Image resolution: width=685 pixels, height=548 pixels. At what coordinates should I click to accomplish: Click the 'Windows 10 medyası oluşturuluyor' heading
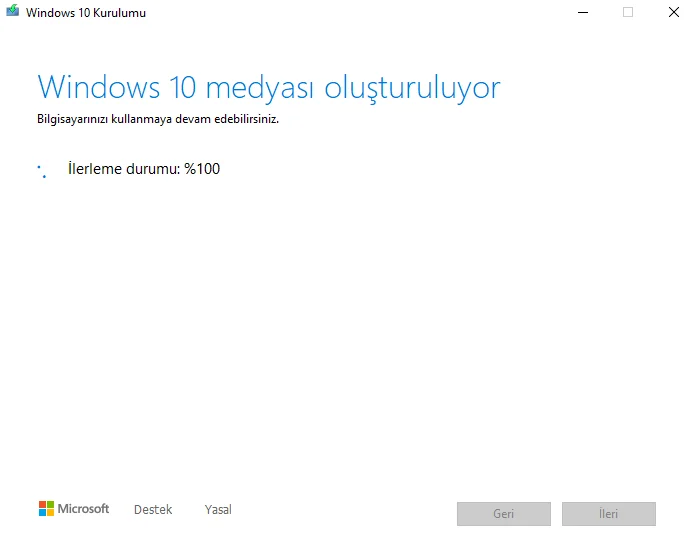269,88
